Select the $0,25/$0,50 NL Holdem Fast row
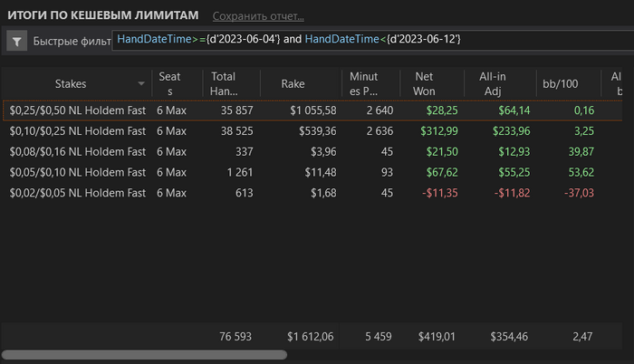This screenshot has height=364, width=634. pos(312,110)
